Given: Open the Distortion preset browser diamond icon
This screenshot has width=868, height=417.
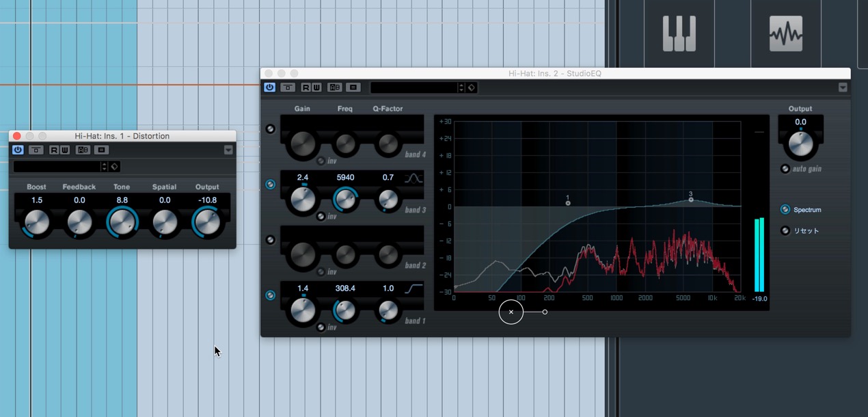Looking at the screenshot, I should 114,167.
